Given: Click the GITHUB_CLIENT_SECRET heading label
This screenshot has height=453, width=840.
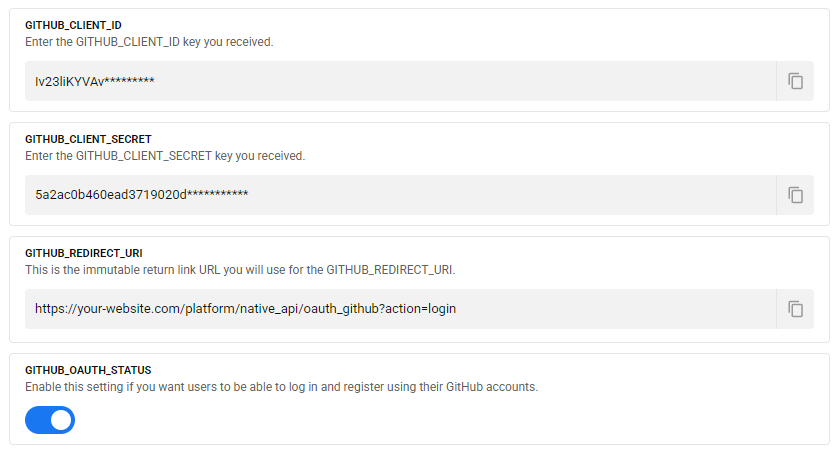Looking at the screenshot, I should (88, 139).
